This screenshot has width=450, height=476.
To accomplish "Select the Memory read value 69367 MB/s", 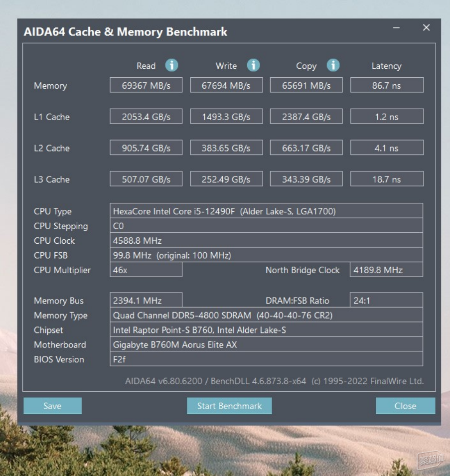I will point(146,85).
